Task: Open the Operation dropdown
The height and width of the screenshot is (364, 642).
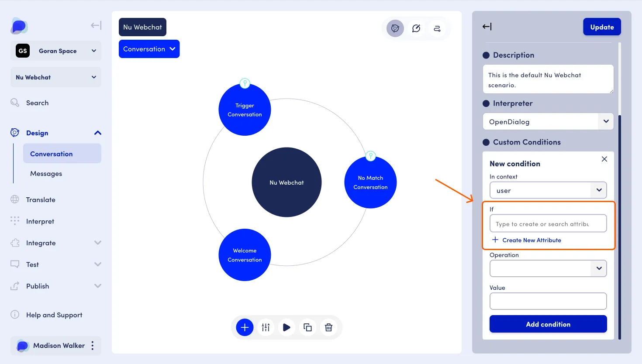Action: (x=548, y=268)
